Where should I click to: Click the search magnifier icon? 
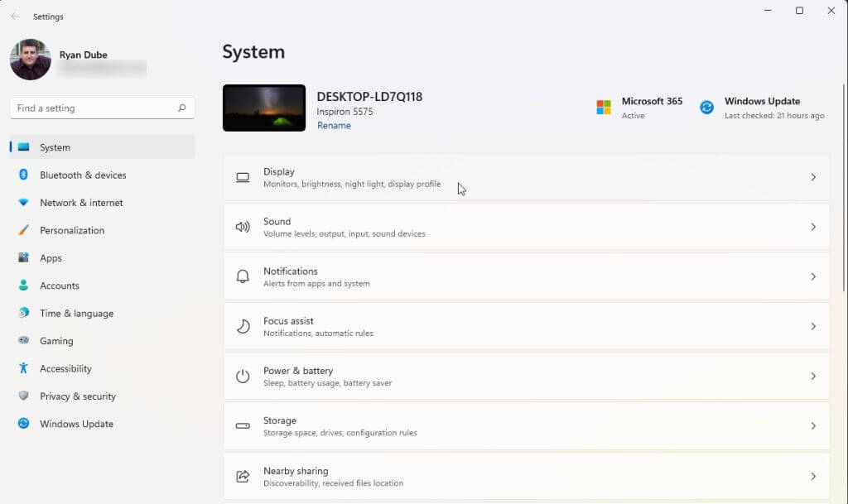pyautogui.click(x=181, y=108)
